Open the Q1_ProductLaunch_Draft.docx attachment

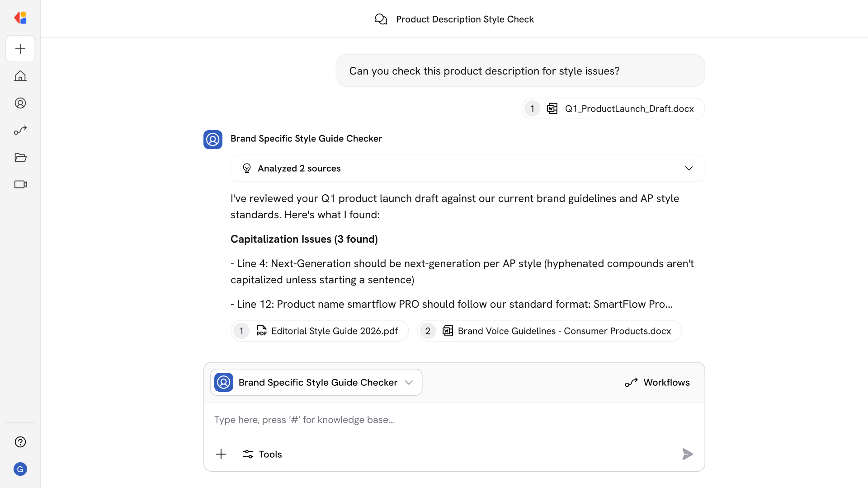pyautogui.click(x=613, y=108)
